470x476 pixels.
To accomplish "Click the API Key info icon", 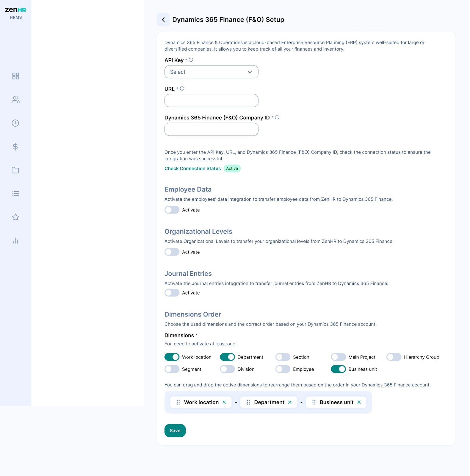I will click(191, 60).
